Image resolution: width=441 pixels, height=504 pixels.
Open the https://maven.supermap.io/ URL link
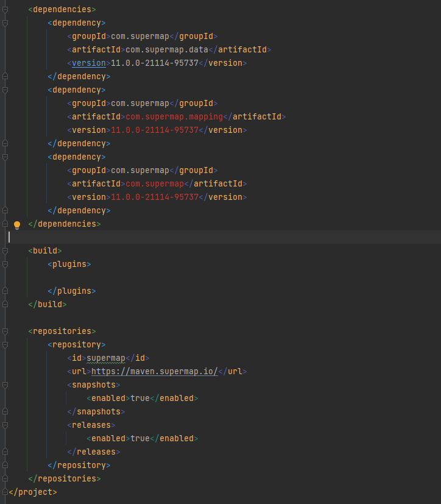(155, 371)
